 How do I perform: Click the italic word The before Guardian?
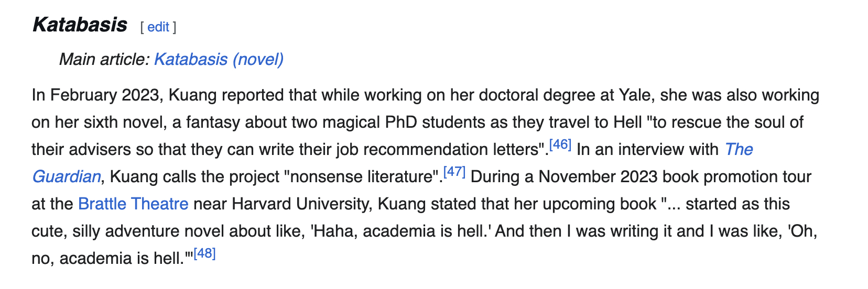point(739,149)
